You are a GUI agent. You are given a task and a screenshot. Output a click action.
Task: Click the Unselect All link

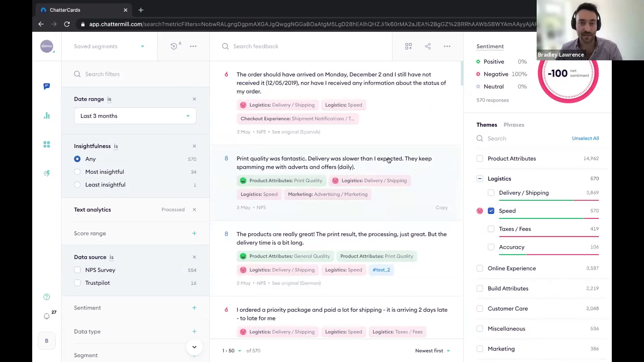coord(585,138)
